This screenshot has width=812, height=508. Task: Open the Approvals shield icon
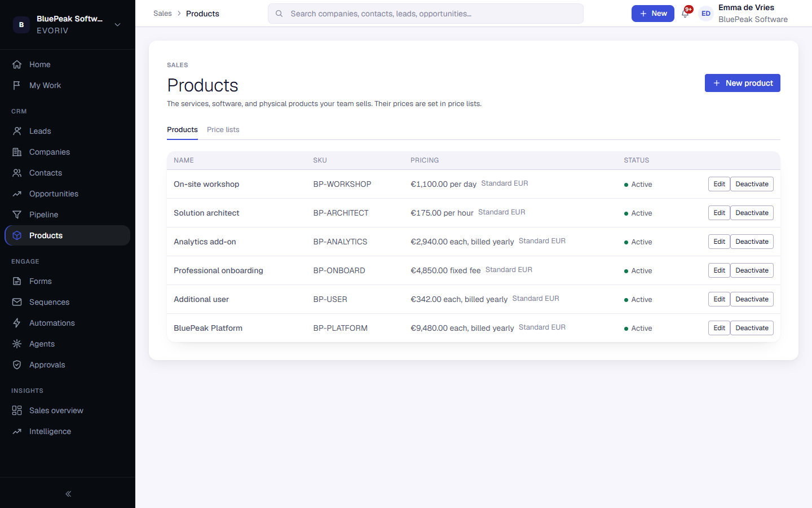(17, 365)
